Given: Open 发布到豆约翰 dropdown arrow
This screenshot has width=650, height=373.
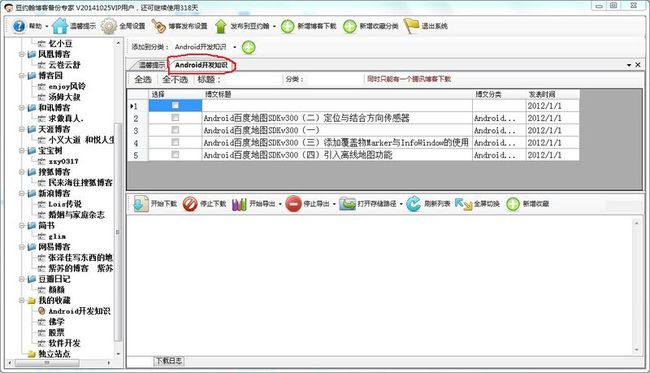Looking at the screenshot, I should 274,27.
